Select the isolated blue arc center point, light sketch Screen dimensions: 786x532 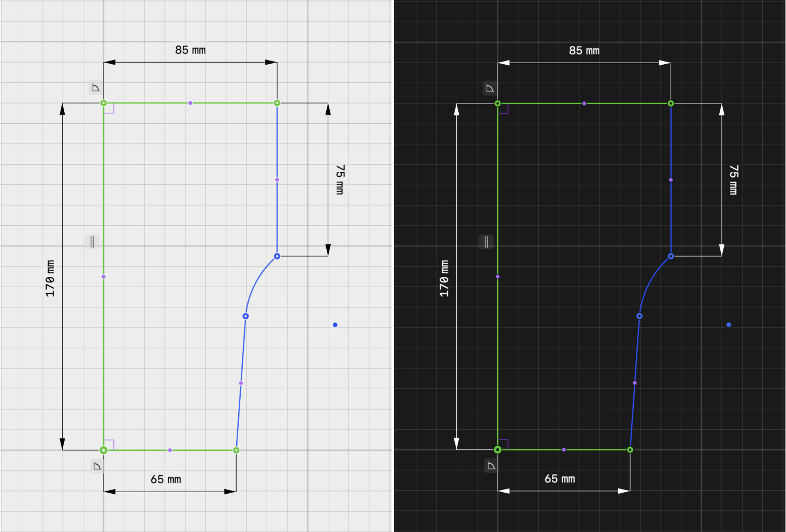pos(335,325)
